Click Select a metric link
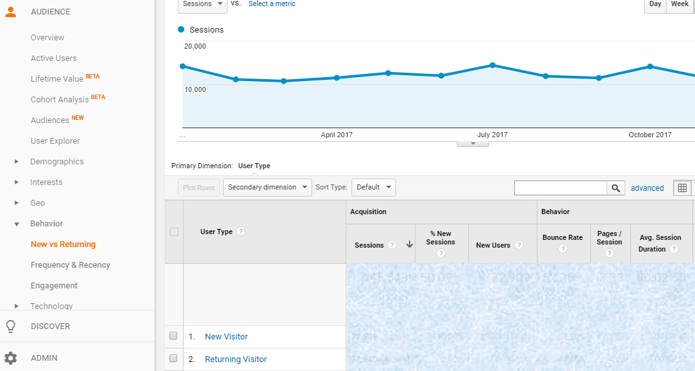695x371 pixels. pyautogui.click(x=272, y=4)
